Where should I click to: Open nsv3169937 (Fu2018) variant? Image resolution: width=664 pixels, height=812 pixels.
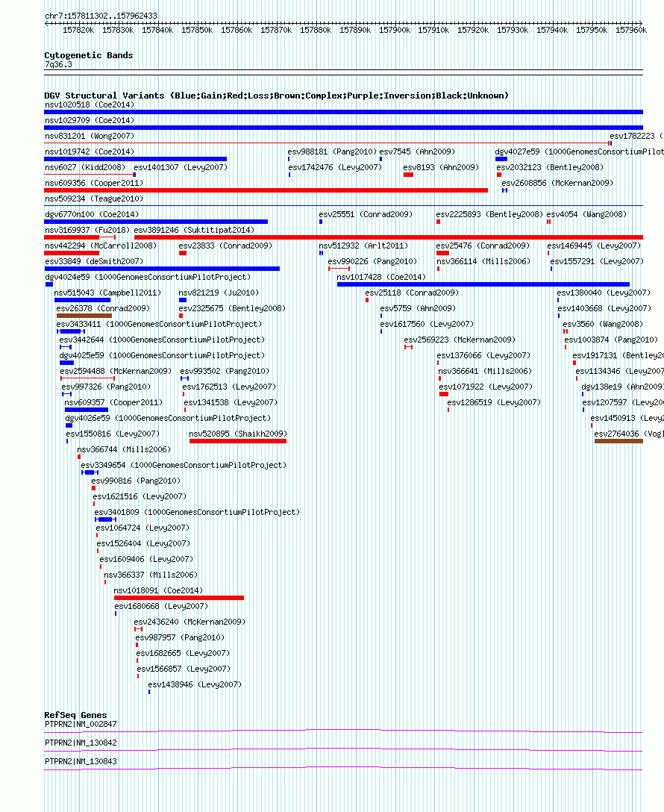click(87, 230)
